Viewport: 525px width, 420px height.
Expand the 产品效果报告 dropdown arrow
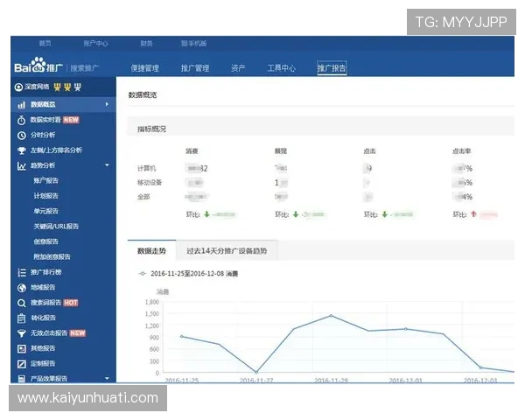tap(107, 379)
